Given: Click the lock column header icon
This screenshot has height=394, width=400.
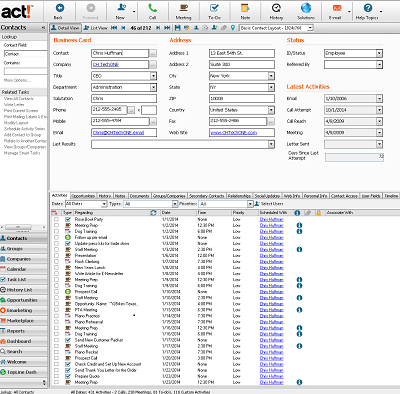Looking at the screenshot, I should 319,213.
